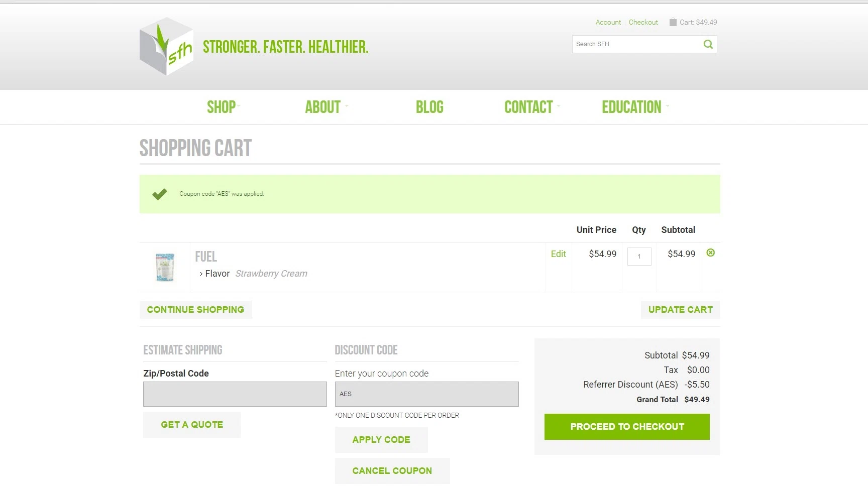Viewport: 868px width, 488px height.
Task: Click the FUEL product name
Action: 206,257
